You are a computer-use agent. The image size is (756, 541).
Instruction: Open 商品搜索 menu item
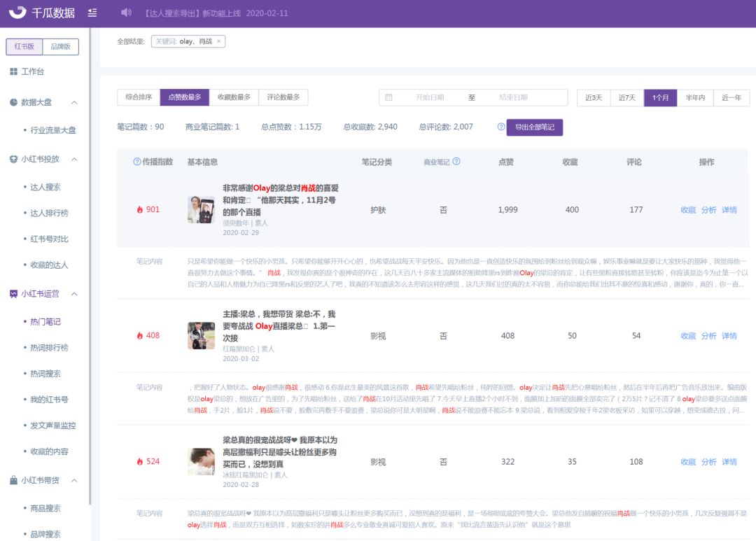tap(45, 508)
